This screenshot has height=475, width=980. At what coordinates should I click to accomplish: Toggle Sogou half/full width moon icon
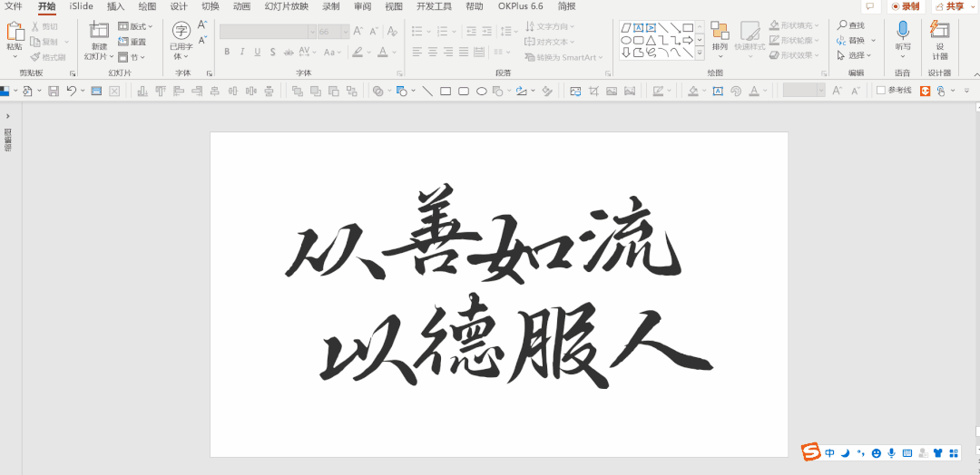[845, 453]
